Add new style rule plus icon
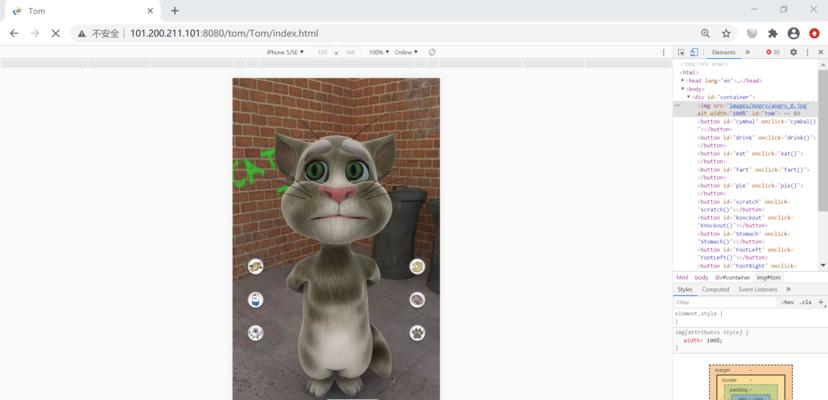 pos(821,302)
